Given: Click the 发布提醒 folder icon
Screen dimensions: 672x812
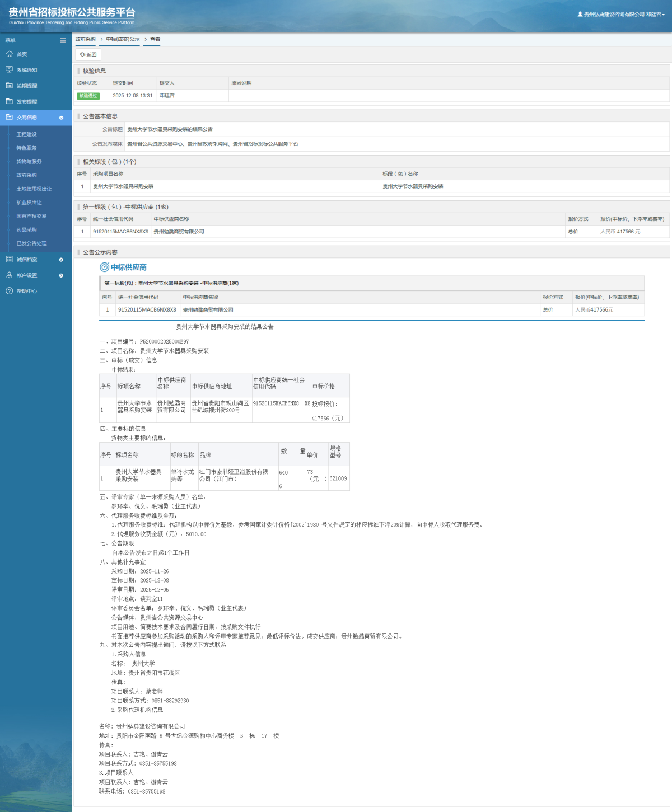Looking at the screenshot, I should click(x=9, y=101).
